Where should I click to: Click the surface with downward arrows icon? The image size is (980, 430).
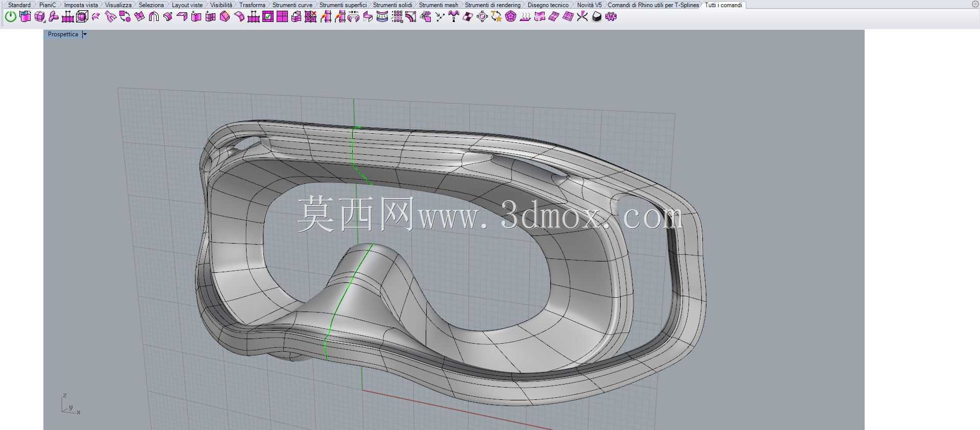click(x=382, y=17)
